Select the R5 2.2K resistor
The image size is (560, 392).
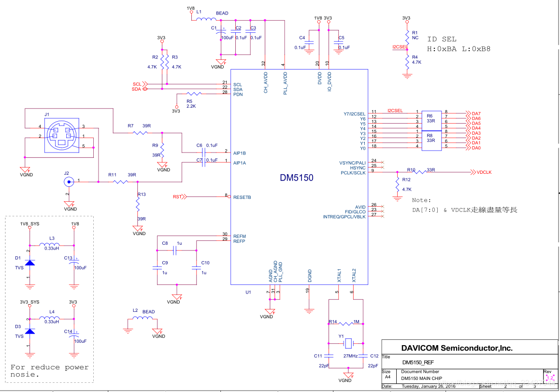click(194, 94)
